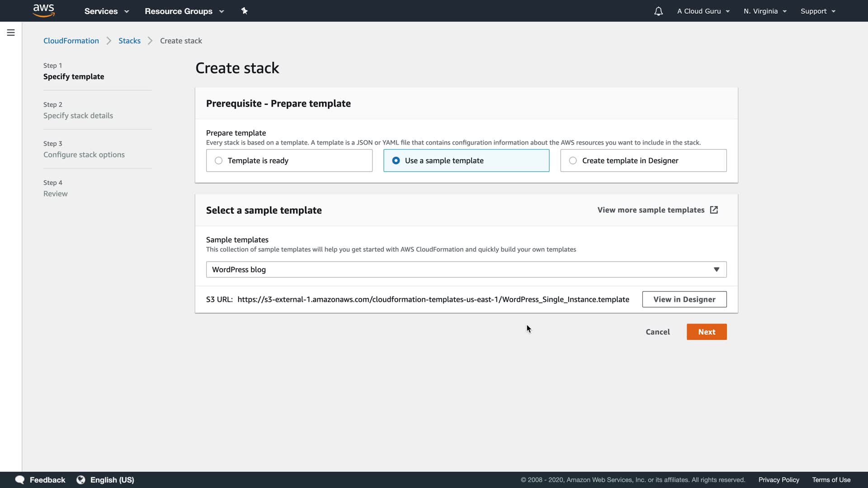Viewport: 868px width, 488px height.
Task: Expand the Services menu
Action: click(106, 11)
